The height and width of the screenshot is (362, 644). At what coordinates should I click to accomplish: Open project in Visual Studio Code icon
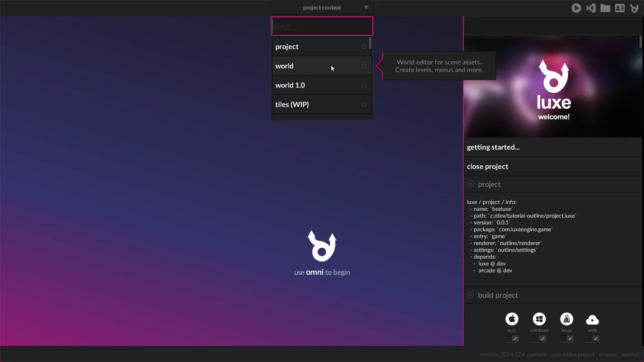tap(591, 8)
